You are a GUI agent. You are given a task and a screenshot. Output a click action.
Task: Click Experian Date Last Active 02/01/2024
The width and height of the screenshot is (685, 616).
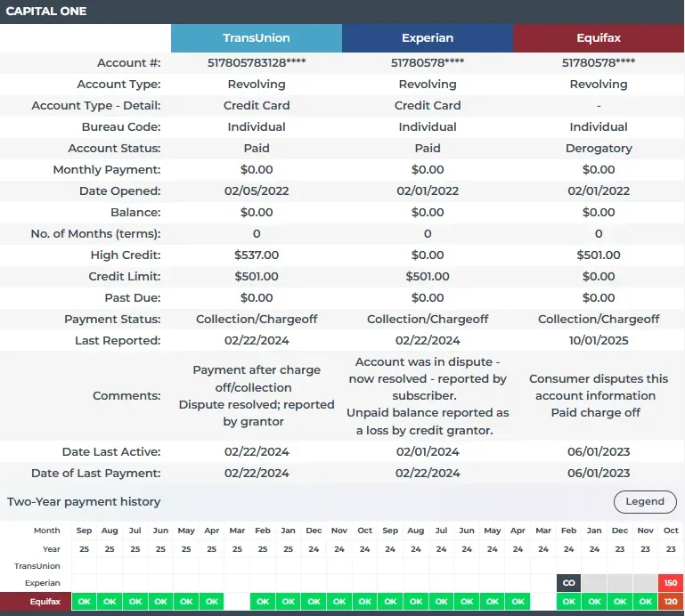click(428, 452)
